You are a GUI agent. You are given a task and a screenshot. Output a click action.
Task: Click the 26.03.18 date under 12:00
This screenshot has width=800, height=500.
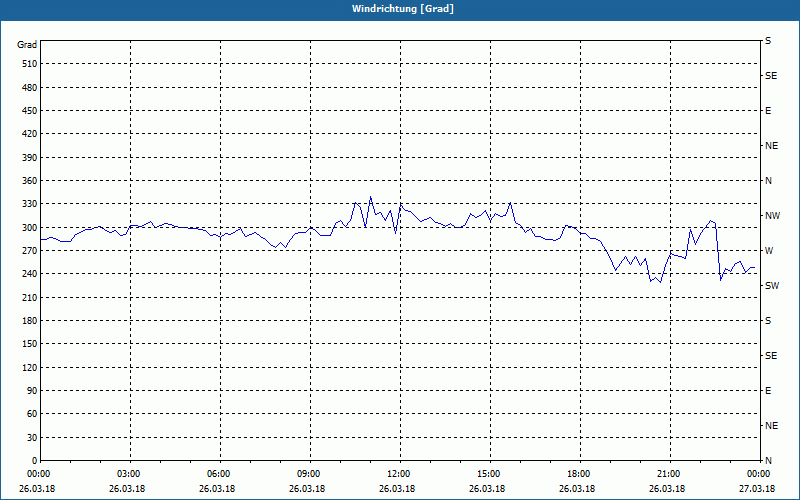point(397,489)
